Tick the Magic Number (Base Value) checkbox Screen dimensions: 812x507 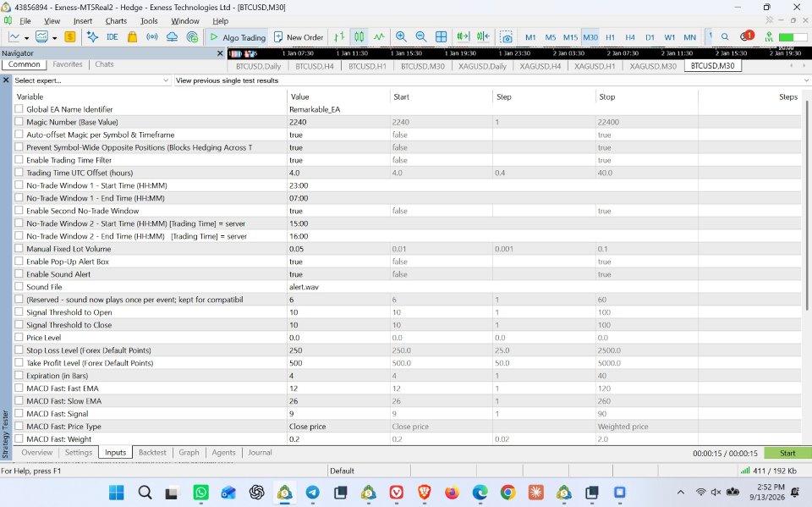coord(19,121)
